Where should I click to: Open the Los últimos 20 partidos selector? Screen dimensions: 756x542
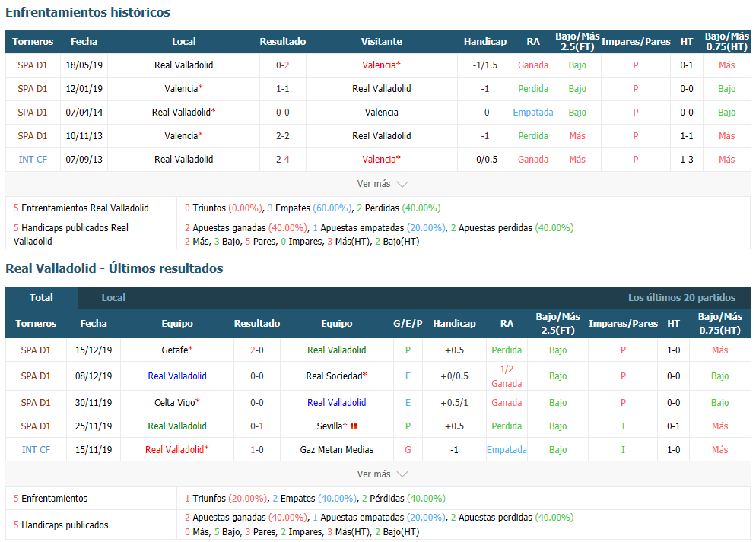681,298
